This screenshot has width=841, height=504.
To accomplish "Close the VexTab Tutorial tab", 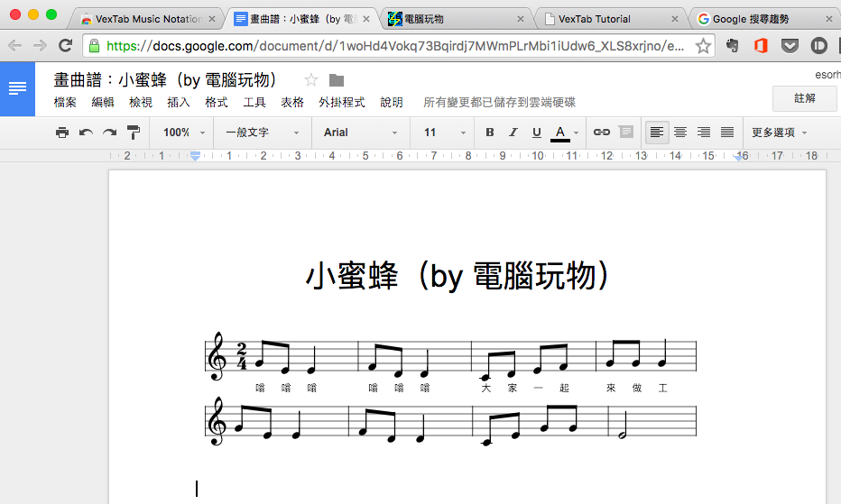I will pyautogui.click(x=675, y=19).
